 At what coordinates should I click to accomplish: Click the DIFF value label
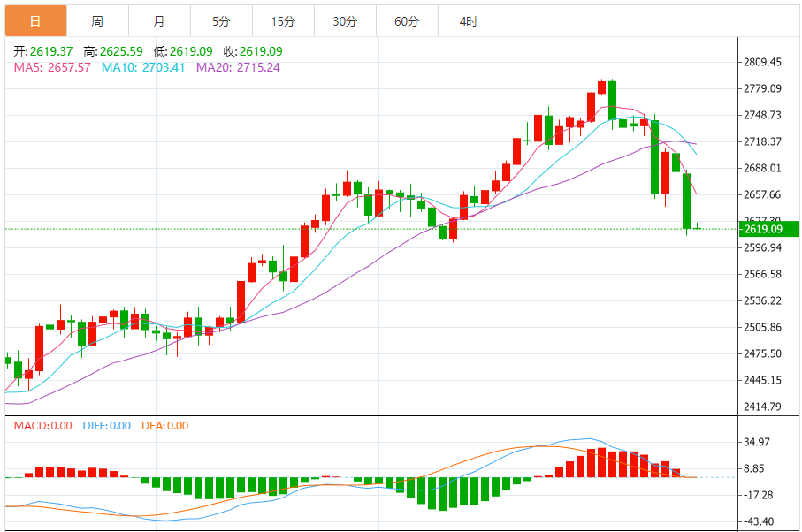point(107,426)
